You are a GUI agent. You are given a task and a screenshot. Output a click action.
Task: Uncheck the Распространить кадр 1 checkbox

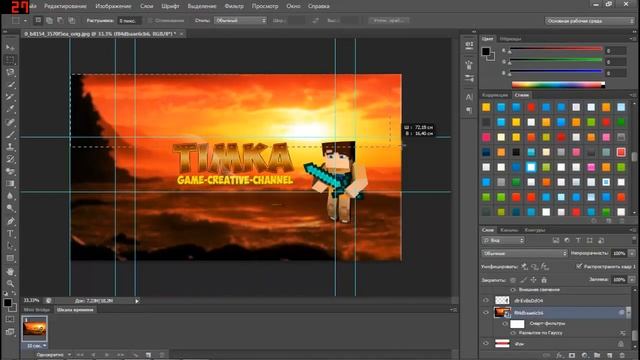579,266
